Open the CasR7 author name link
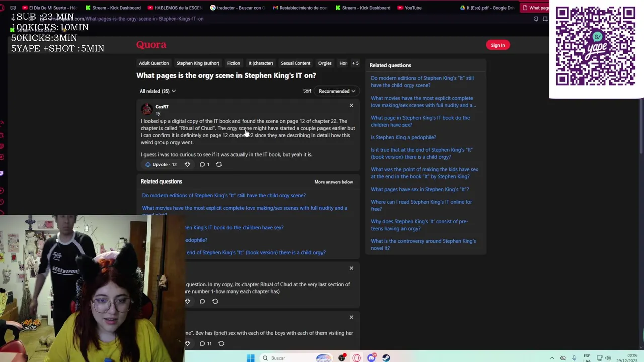 pos(162,107)
